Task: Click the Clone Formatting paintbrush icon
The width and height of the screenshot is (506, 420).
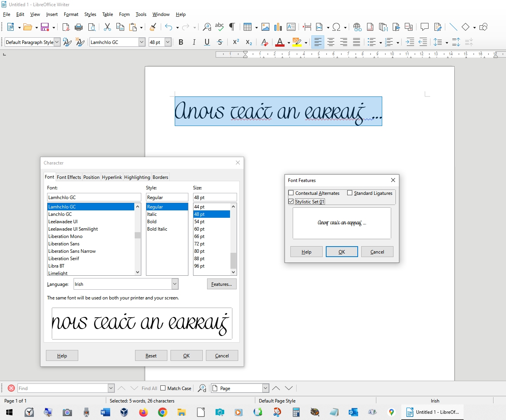Action: click(153, 27)
